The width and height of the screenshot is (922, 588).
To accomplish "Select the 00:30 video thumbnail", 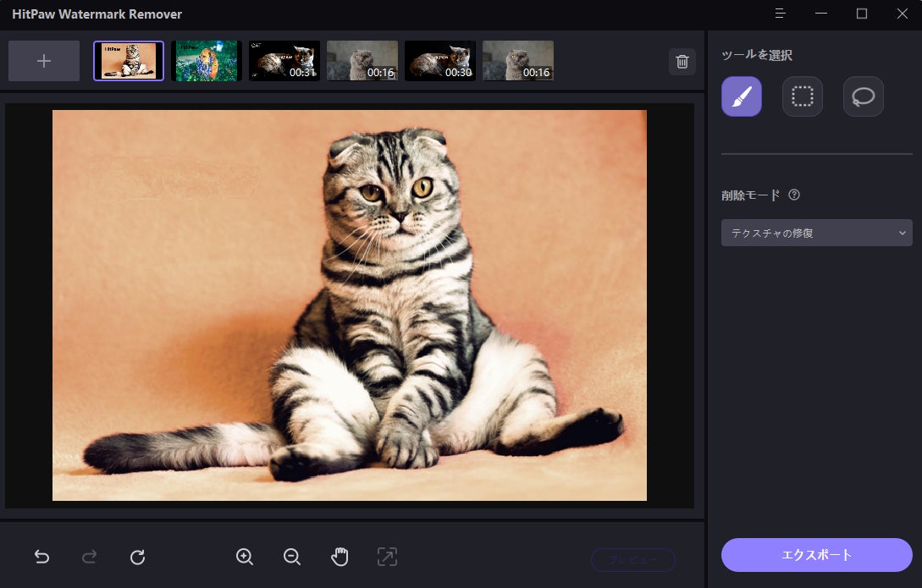I will [440, 61].
